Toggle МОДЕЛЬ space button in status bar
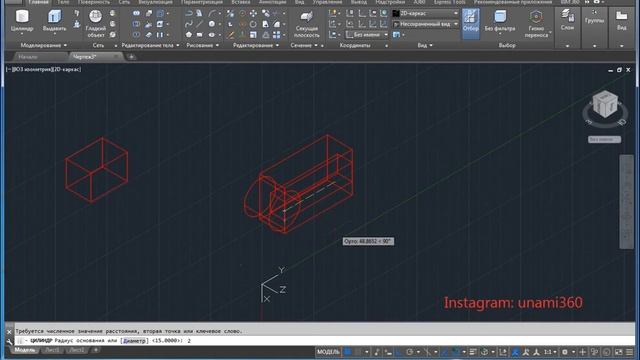The height and width of the screenshot is (360, 640). pyautogui.click(x=328, y=352)
